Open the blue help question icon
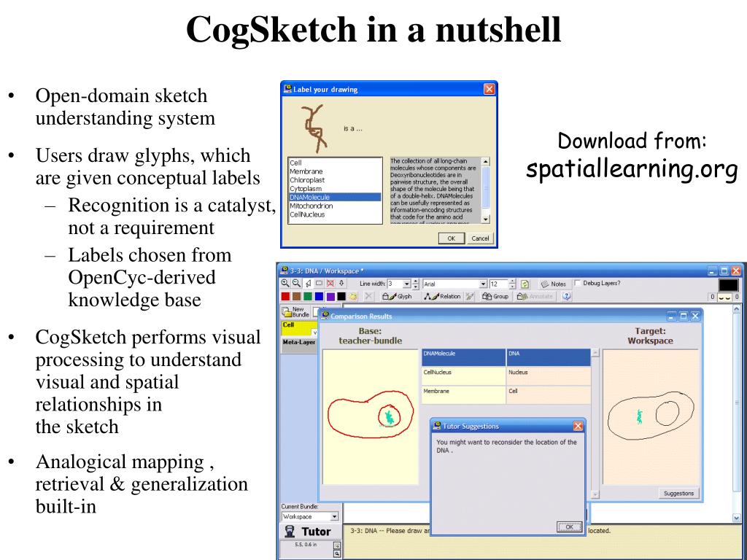The height and width of the screenshot is (560, 747). 566,296
